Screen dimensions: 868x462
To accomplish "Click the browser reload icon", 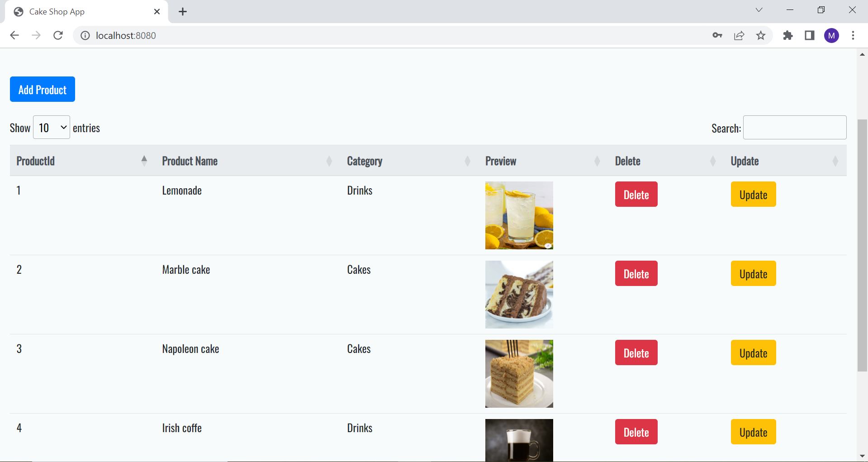I will [58, 35].
